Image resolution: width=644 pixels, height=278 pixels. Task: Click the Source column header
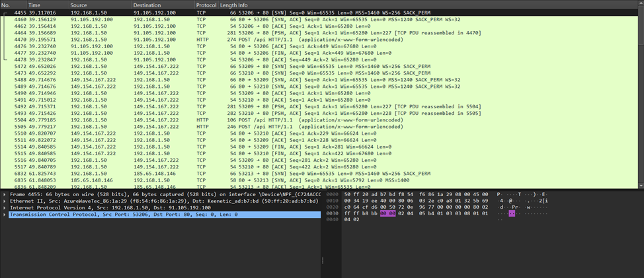pyautogui.click(x=79, y=5)
